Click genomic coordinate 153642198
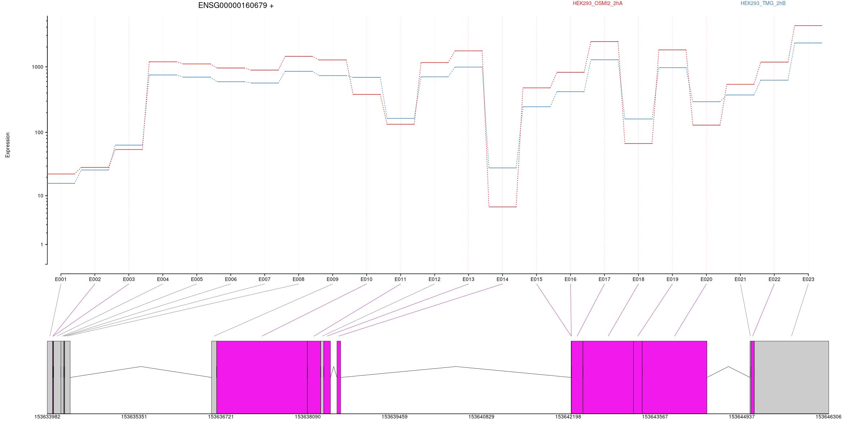The image size is (868, 434). [568, 417]
